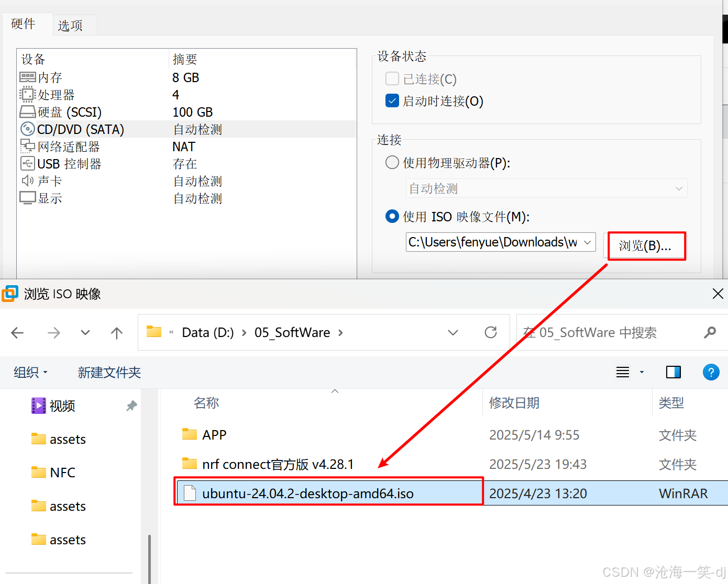Image resolution: width=728 pixels, height=584 pixels.
Task: Click the 2025/5/23 19:43 date cell
Action: pos(538,464)
